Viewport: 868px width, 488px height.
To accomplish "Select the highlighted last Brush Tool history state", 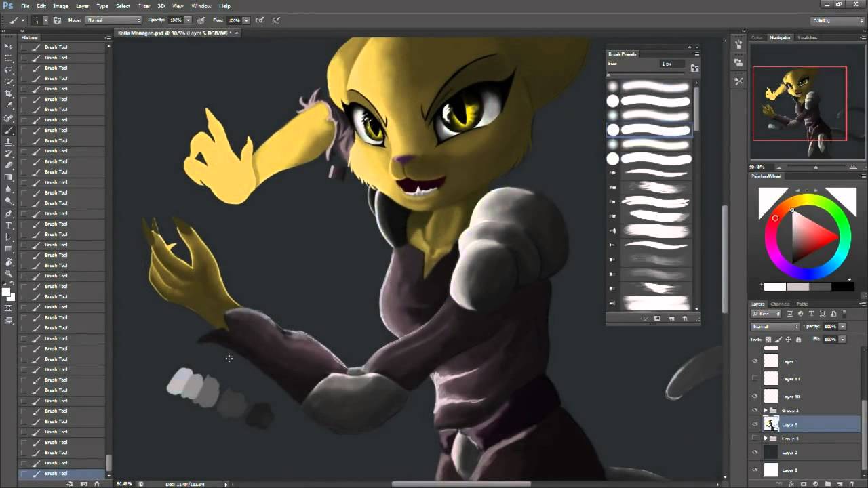I will [x=63, y=473].
